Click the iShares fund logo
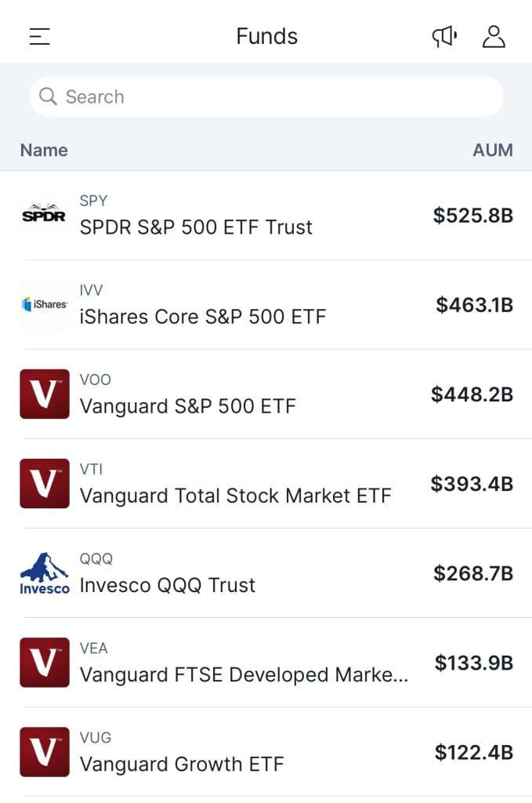This screenshot has width=532, height=803. [44, 304]
